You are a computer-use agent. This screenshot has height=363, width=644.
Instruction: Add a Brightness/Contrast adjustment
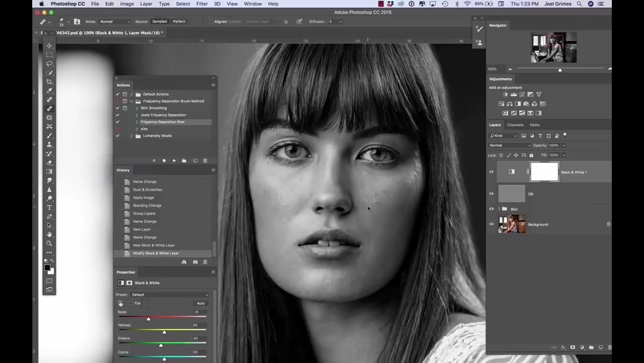click(505, 95)
